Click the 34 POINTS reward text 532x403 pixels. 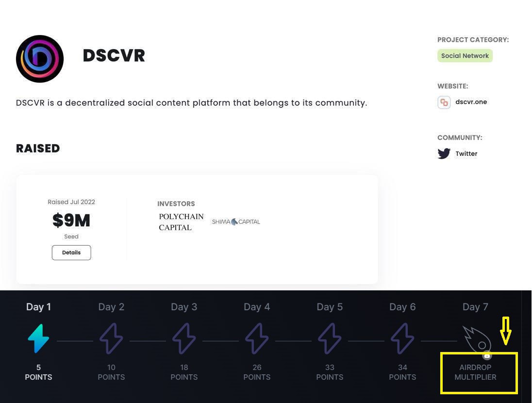402,372
